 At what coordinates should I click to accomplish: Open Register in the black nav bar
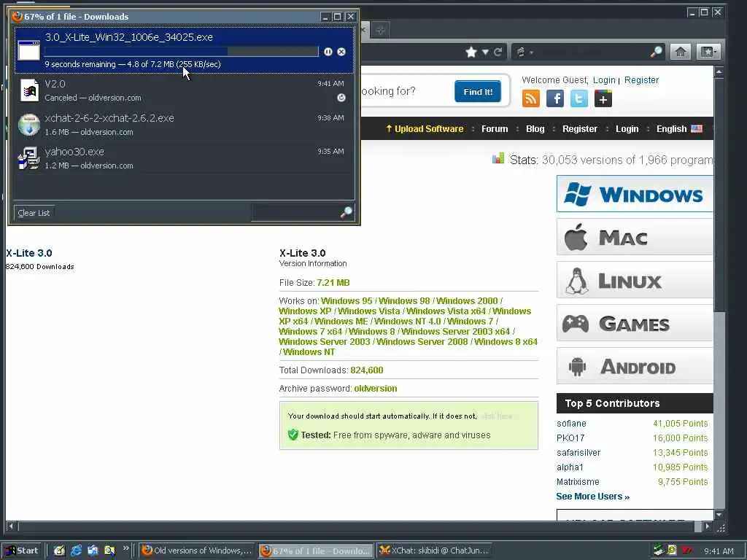[580, 128]
